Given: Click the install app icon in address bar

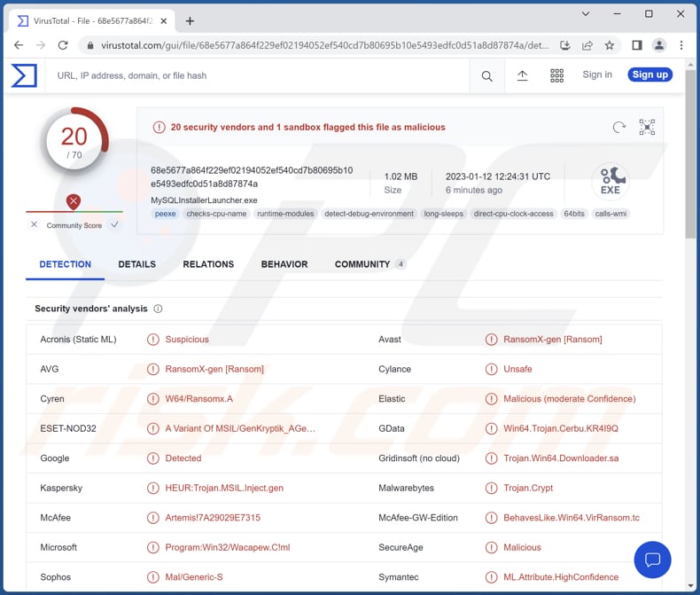Looking at the screenshot, I should [565, 45].
